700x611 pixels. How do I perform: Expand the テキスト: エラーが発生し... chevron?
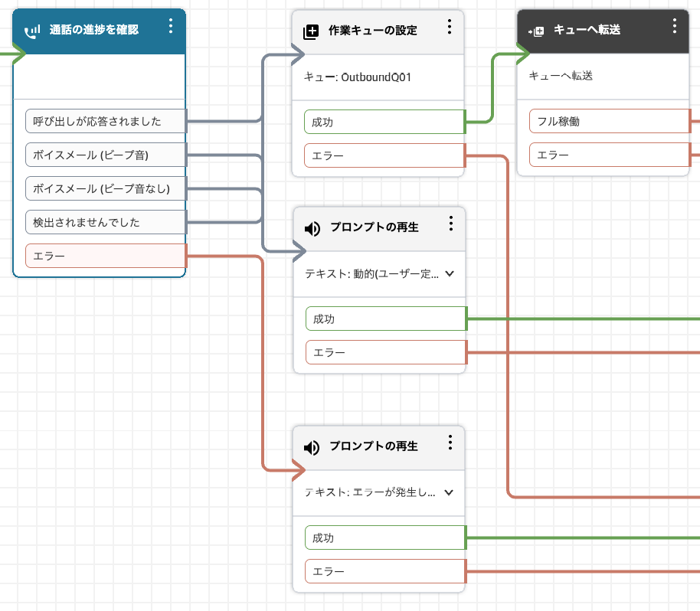[x=449, y=492]
